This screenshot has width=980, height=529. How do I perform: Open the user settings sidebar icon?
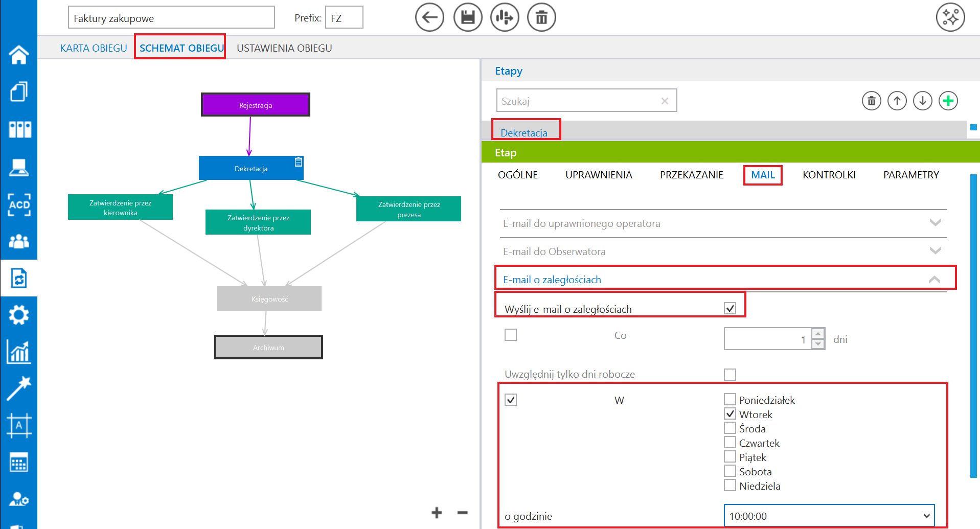pyautogui.click(x=19, y=498)
